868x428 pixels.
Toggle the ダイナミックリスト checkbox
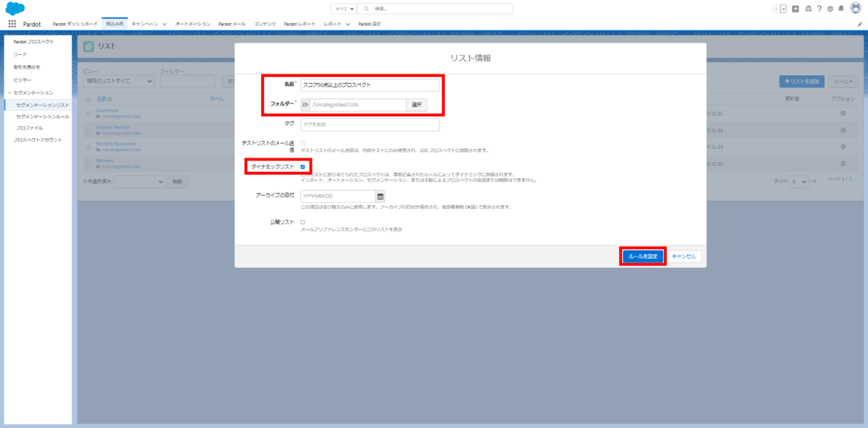coord(302,167)
